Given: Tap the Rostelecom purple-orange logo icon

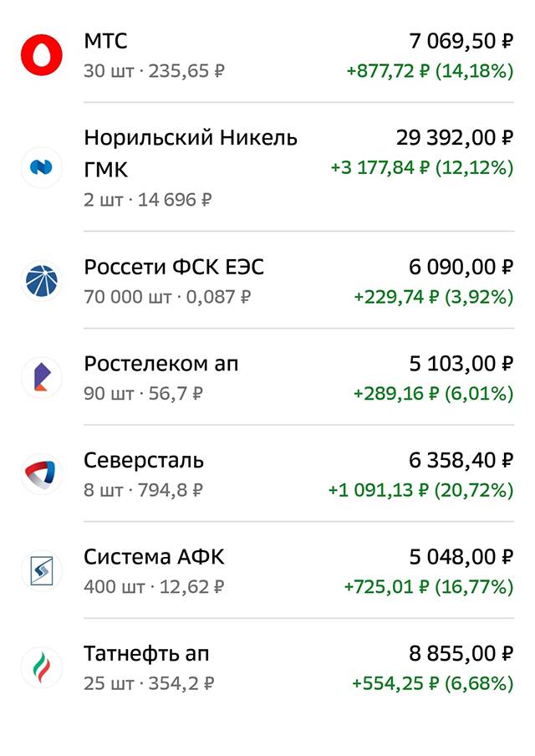Looking at the screenshot, I should [x=42, y=377].
